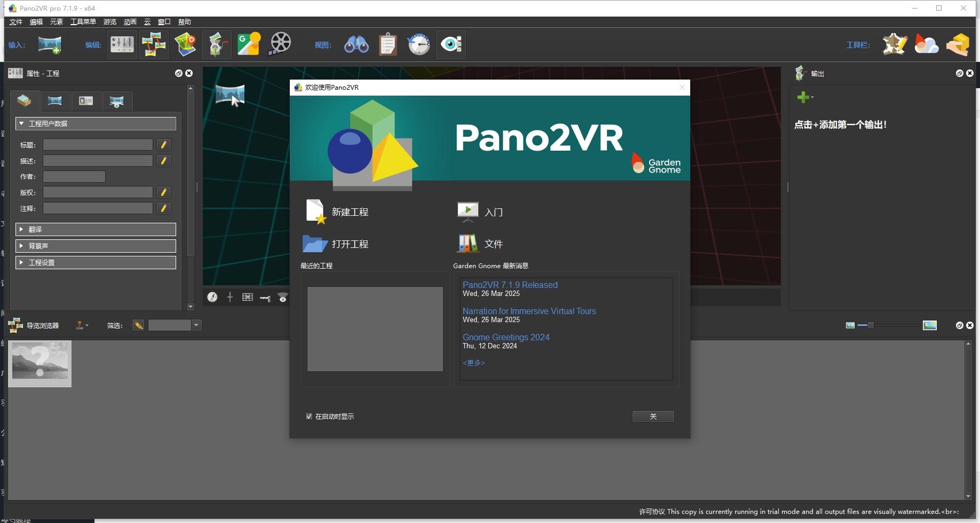Toggle the view cone eye icon
Image resolution: width=980 pixels, height=523 pixels.
pyautogui.click(x=283, y=298)
